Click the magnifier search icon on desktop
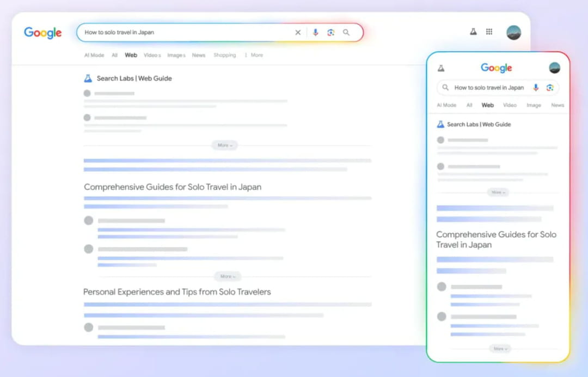 346,33
